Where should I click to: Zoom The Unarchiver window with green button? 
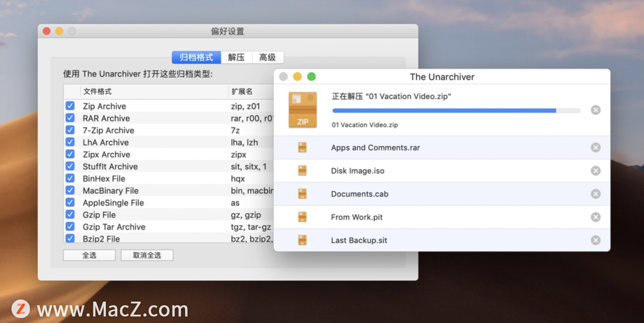(311, 77)
